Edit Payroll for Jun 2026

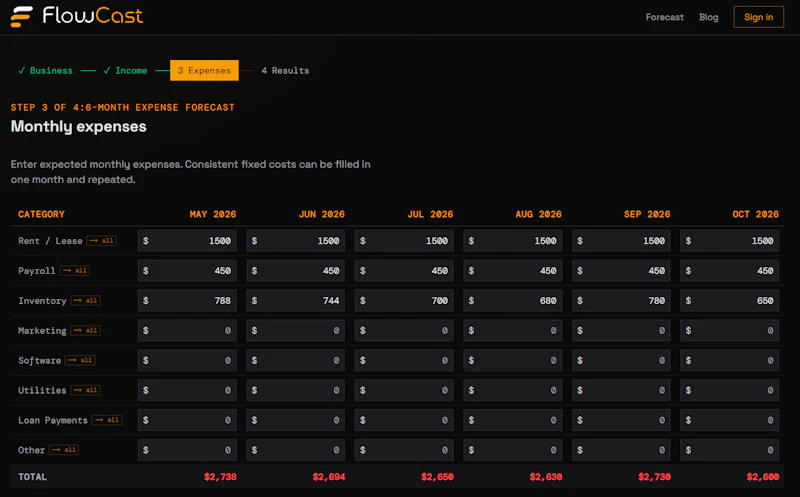(x=295, y=270)
